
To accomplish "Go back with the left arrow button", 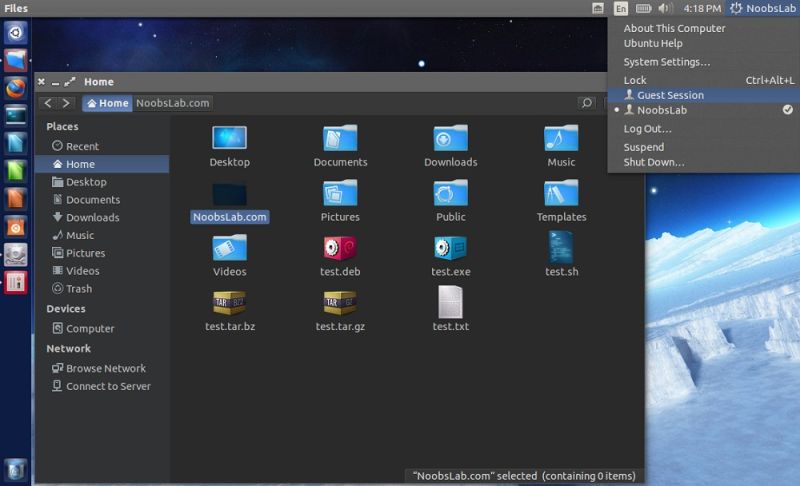I will coord(48,103).
